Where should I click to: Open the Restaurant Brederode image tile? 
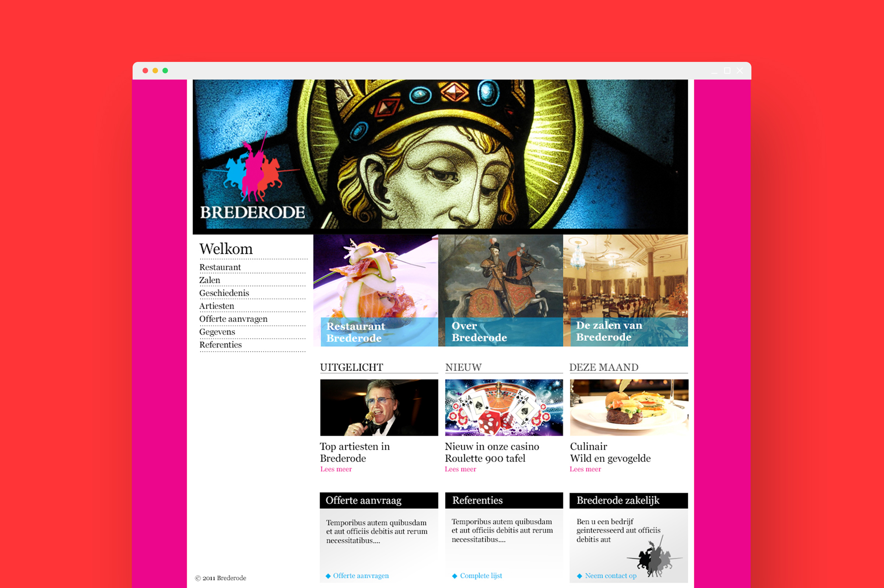click(x=376, y=291)
